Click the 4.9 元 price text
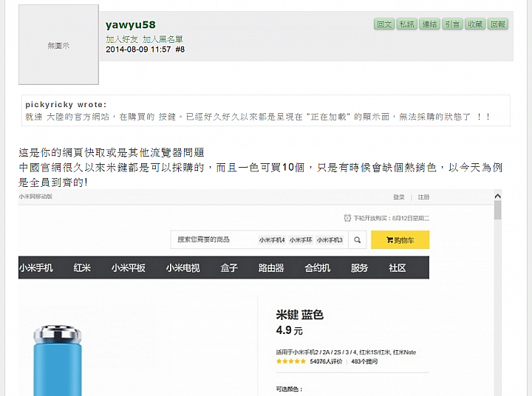Screen dimensions: 532x396 click(x=289, y=330)
